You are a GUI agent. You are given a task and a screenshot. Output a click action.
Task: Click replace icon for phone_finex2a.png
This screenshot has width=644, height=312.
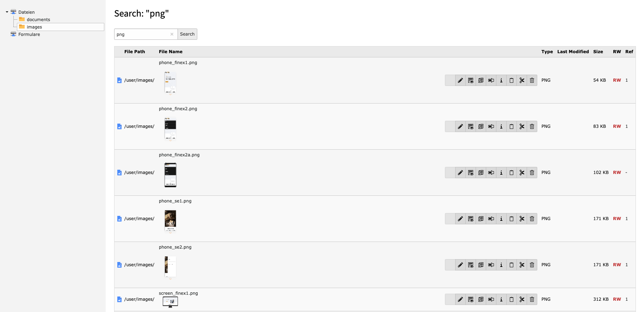481,173
